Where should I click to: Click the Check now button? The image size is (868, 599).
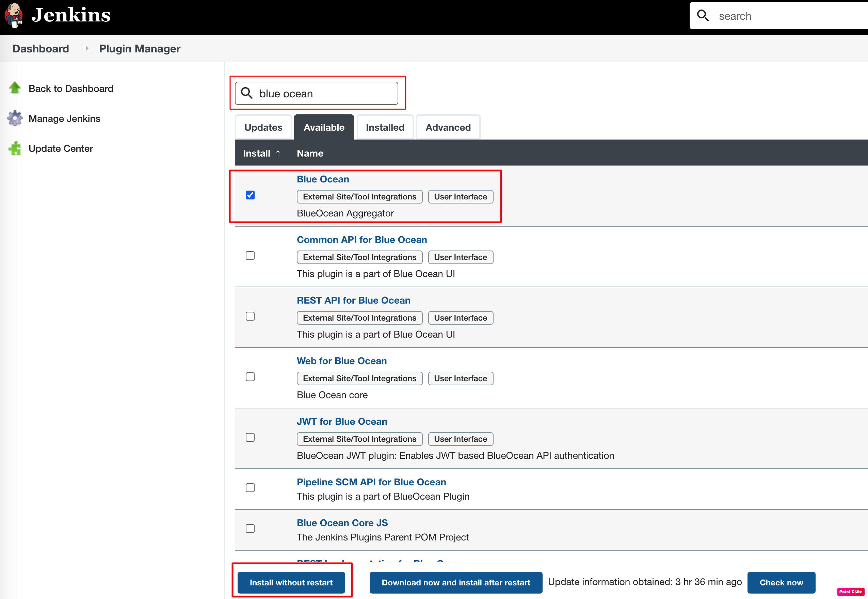781,582
